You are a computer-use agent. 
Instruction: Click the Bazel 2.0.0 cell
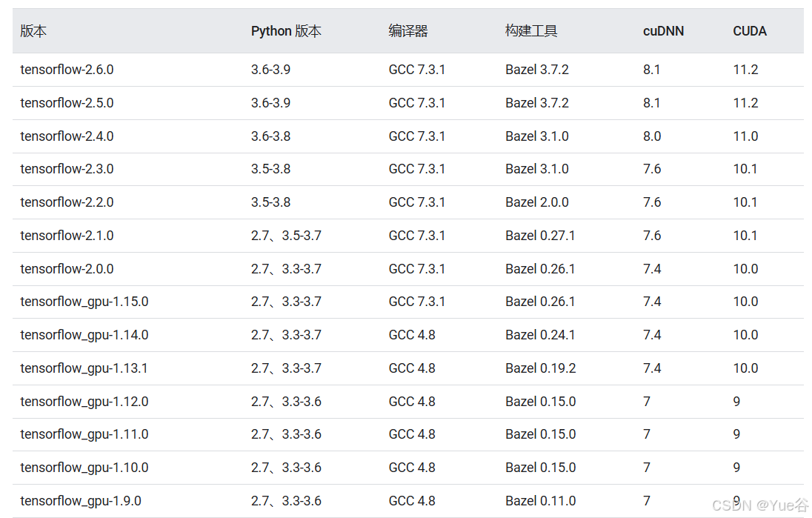537,202
